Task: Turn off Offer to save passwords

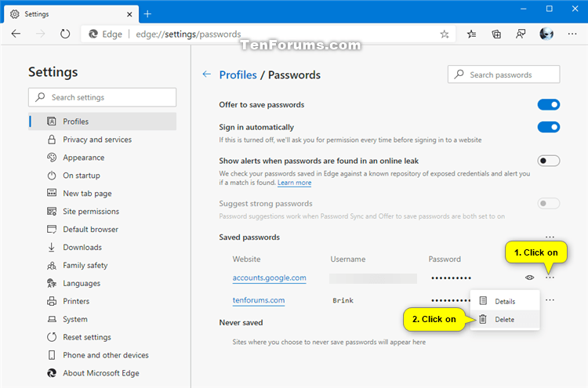Action: [x=549, y=104]
